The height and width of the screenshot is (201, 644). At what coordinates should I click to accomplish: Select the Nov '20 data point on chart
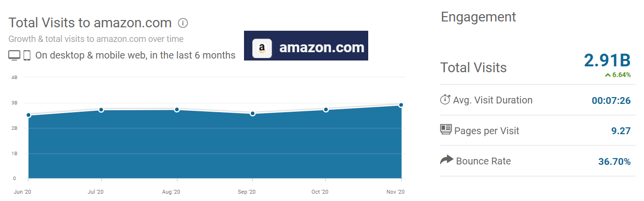pyautogui.click(x=401, y=105)
